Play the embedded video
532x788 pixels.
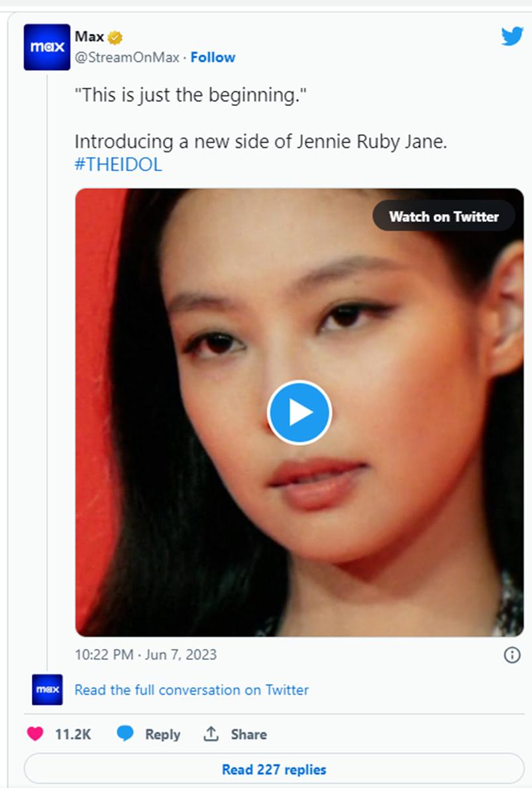pos(299,412)
